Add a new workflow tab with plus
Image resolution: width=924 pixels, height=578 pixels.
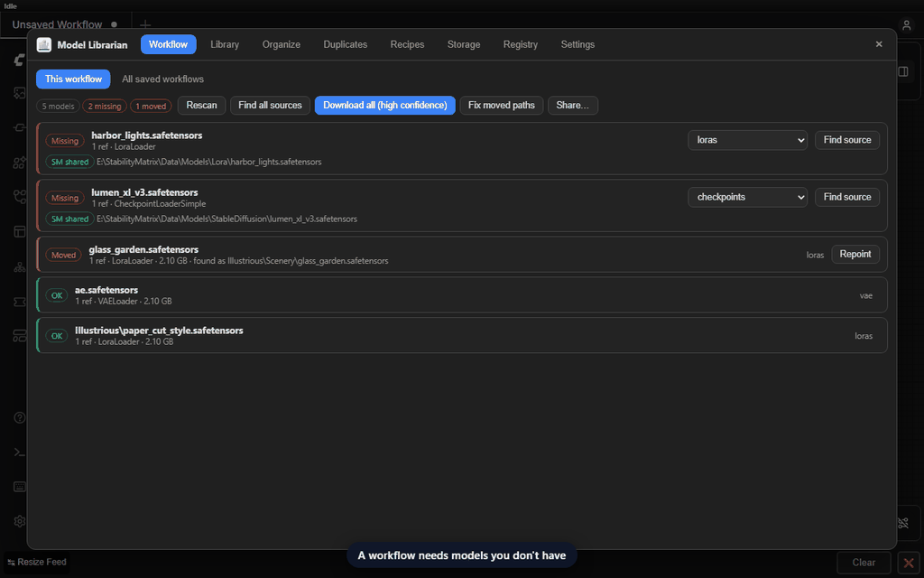[x=145, y=24]
